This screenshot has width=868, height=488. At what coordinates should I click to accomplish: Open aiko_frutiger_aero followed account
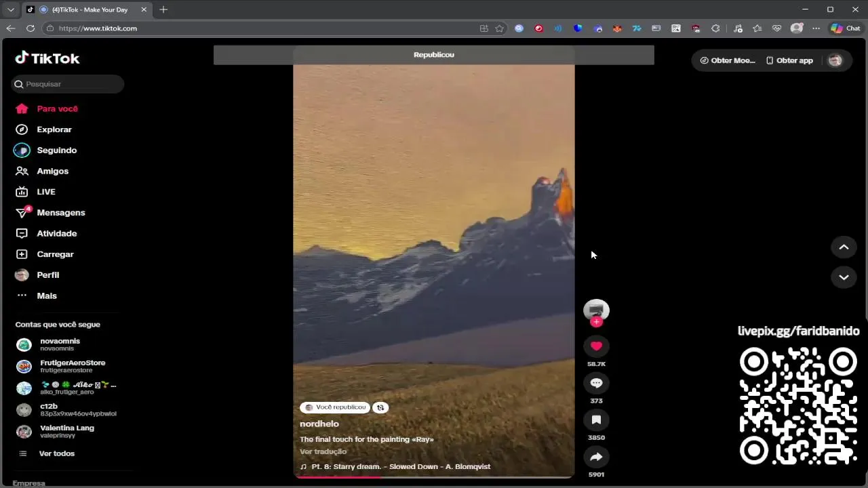(x=66, y=388)
